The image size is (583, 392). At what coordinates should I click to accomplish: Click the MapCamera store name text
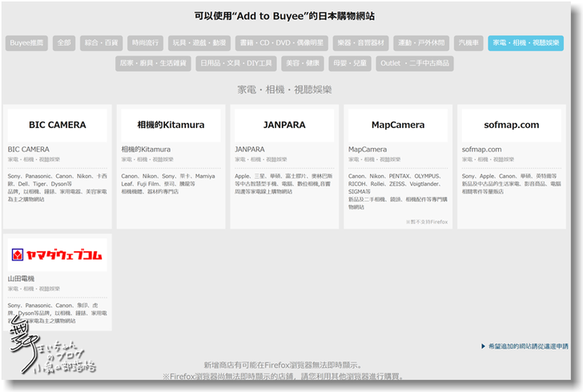click(367, 150)
